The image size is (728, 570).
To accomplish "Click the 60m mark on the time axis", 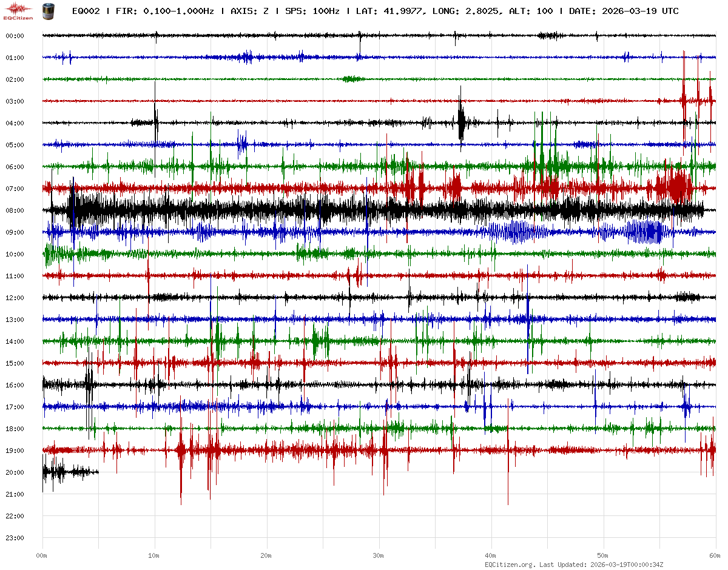I will point(715,555).
